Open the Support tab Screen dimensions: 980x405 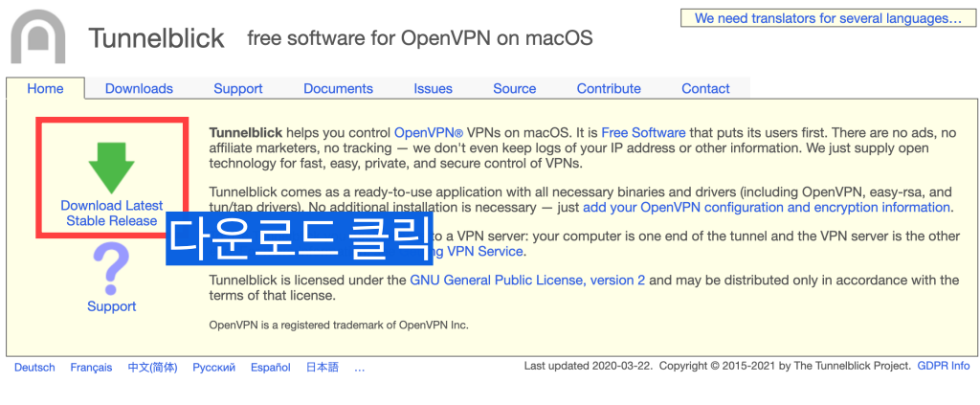[x=238, y=89]
